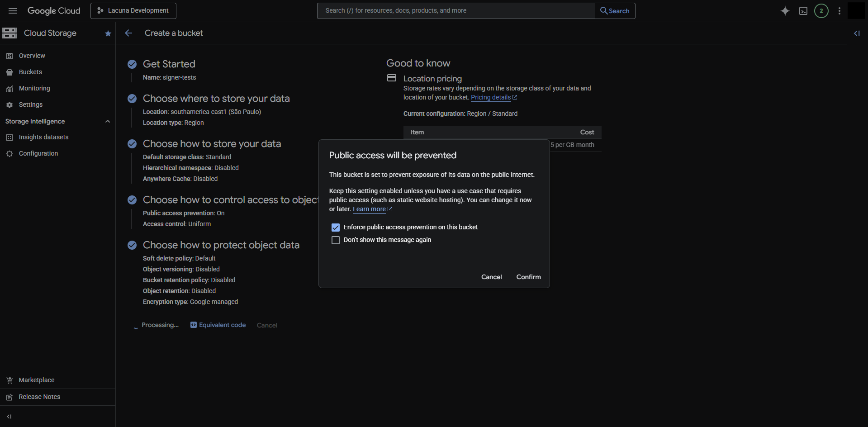Open Monitoring from the sidebar
The width and height of the screenshot is (868, 427).
click(34, 88)
